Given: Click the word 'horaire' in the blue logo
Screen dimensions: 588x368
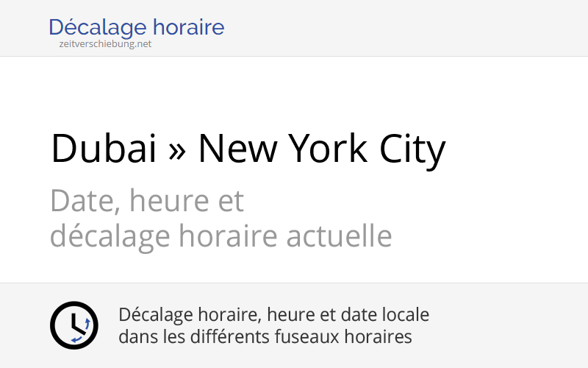Looking at the screenshot, I should [x=190, y=28].
